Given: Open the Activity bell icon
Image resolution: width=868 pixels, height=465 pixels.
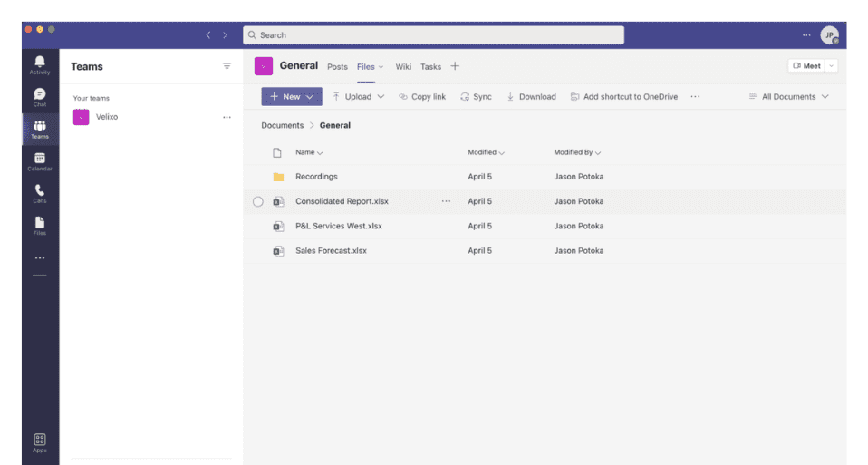Looking at the screenshot, I should pyautogui.click(x=40, y=64).
